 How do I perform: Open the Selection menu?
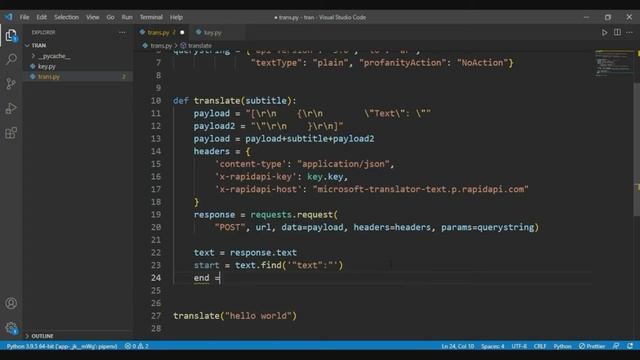point(66,17)
